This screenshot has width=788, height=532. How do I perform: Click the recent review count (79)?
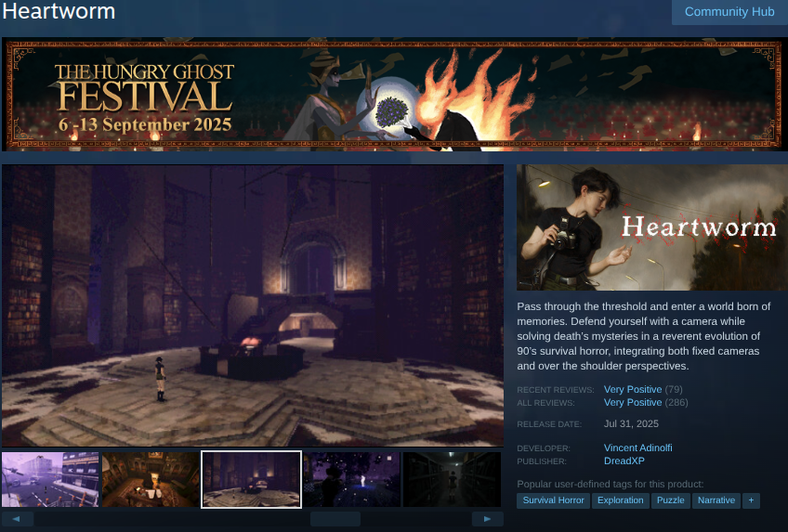tap(674, 389)
